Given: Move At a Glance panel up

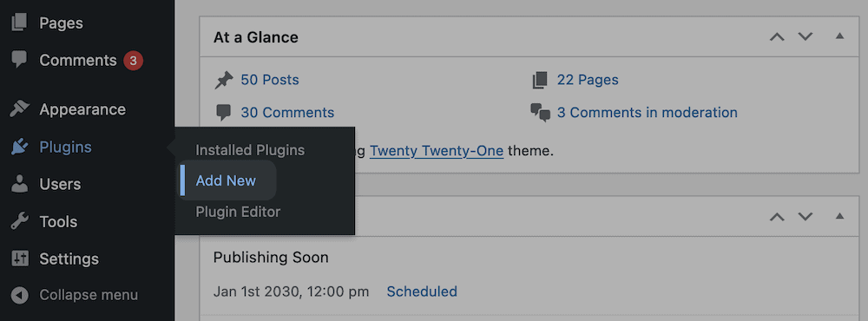Looking at the screenshot, I should coord(777,36).
